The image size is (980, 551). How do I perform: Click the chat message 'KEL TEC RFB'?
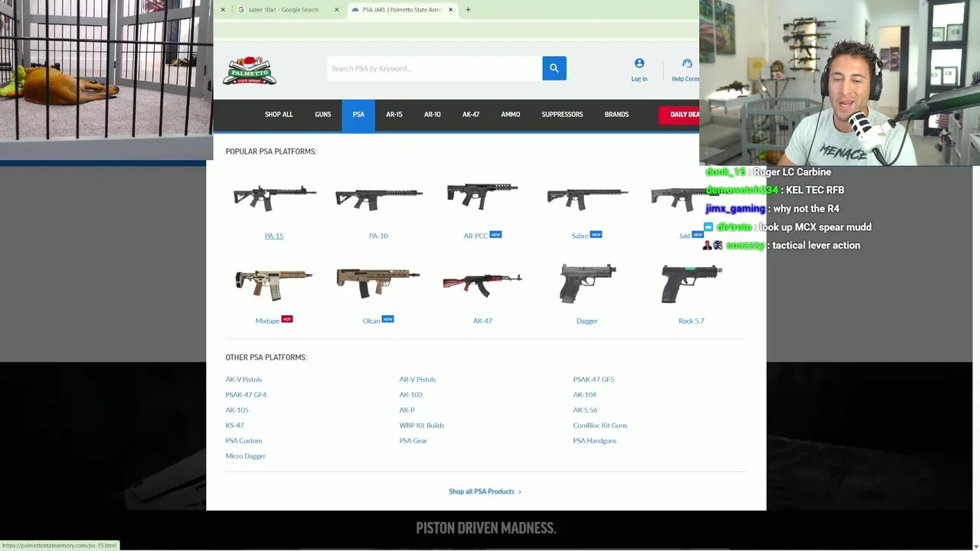815,191
